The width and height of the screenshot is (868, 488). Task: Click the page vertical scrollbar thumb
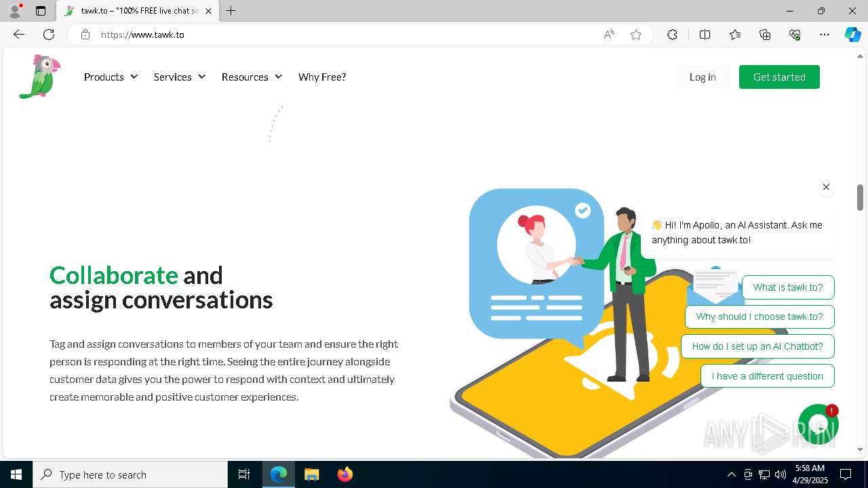click(860, 197)
